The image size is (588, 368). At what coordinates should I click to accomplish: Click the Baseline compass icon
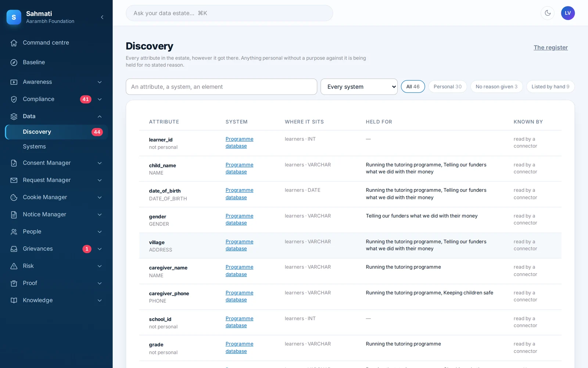coord(14,63)
